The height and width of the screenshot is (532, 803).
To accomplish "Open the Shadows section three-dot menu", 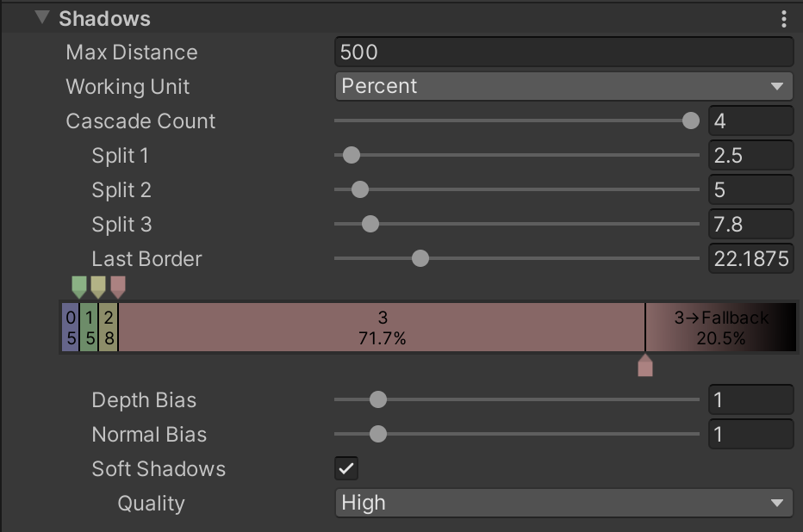I will click(783, 19).
